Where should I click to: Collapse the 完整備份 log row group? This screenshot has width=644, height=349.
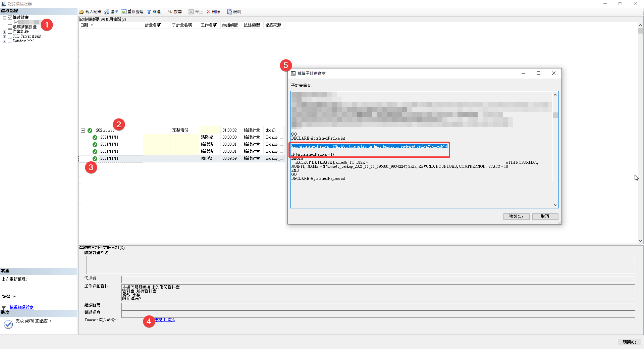(83, 131)
